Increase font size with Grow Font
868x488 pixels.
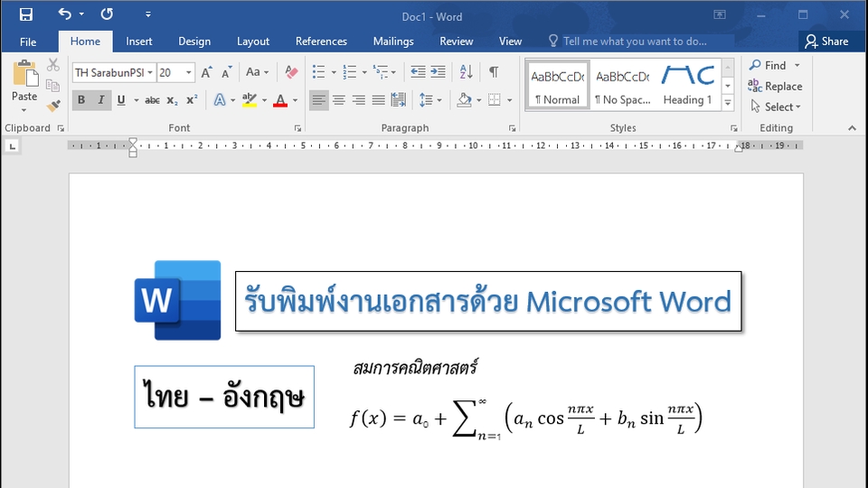point(206,72)
